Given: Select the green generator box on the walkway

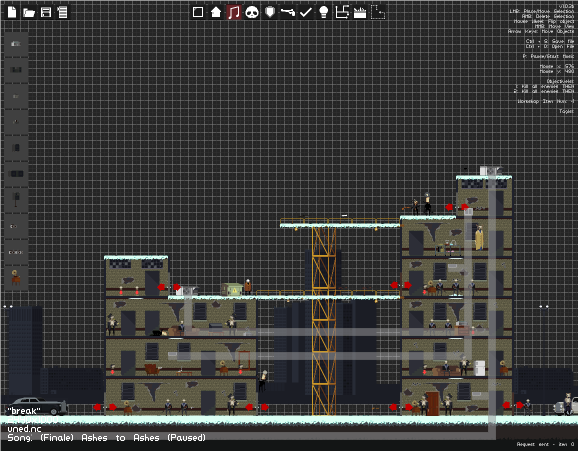Looking at the screenshot, I should (232, 289).
